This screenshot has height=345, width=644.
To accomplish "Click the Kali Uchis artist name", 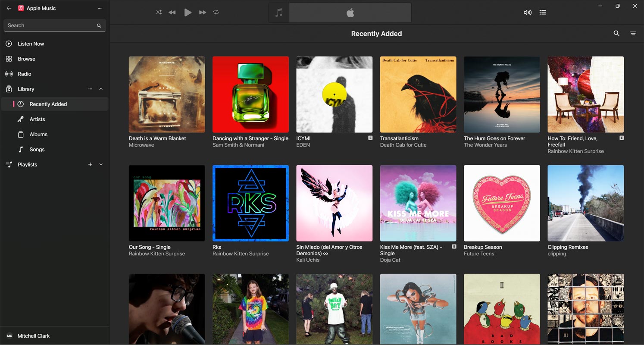I will pyautogui.click(x=308, y=260).
